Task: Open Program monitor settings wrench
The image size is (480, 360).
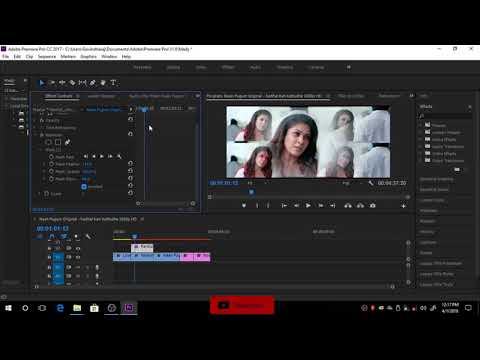Action: tap(371, 183)
